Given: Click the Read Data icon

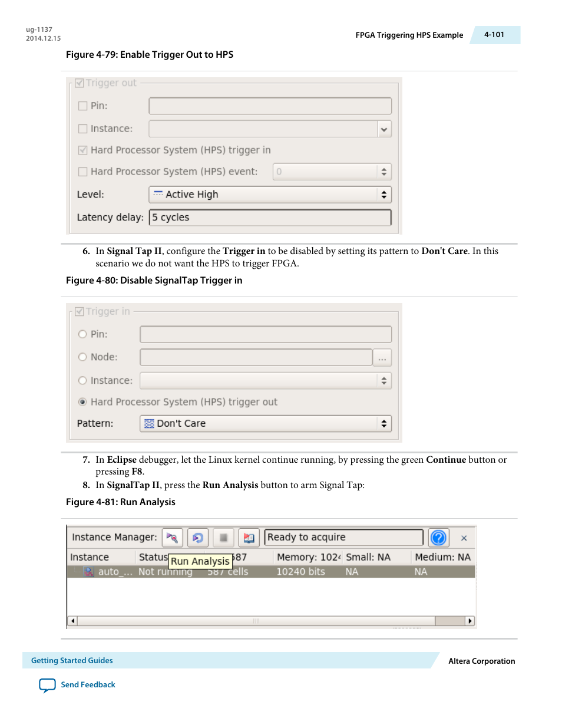Looking at the screenshot, I should [249, 538].
